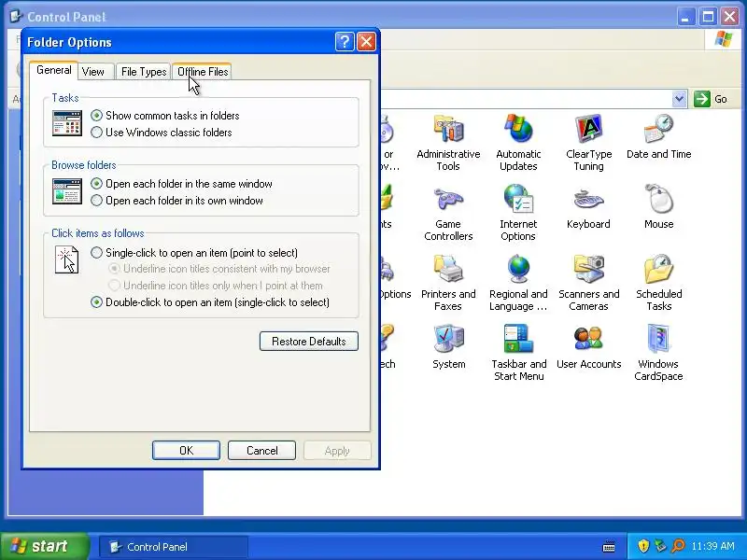The image size is (747, 560).
Task: Select Show common tasks in folders
Action: (x=165, y=116)
